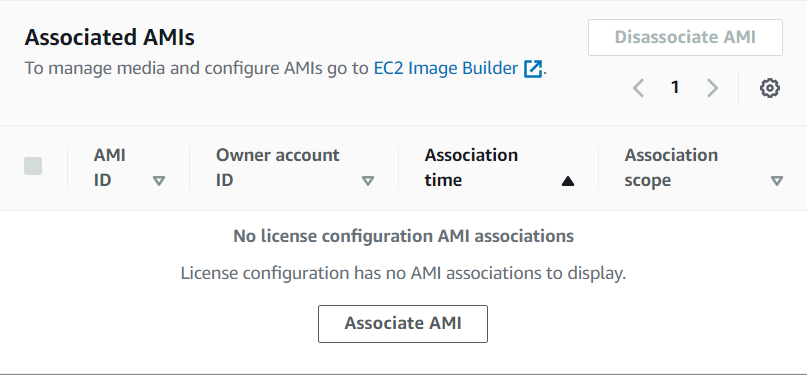
Task: Go to next page chevron
Action: pos(712,88)
